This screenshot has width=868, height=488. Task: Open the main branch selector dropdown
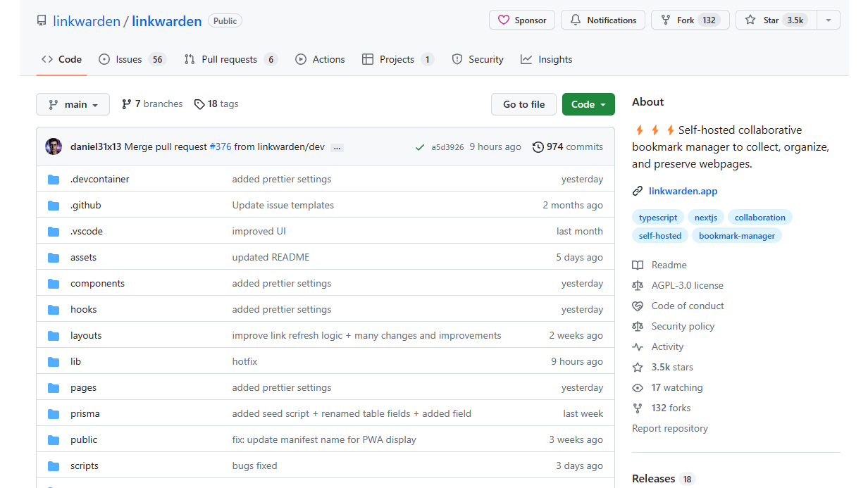[73, 104]
